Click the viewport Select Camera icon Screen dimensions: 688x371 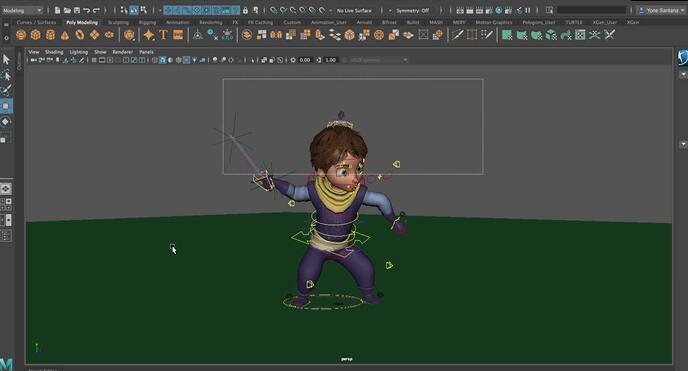(x=34, y=60)
